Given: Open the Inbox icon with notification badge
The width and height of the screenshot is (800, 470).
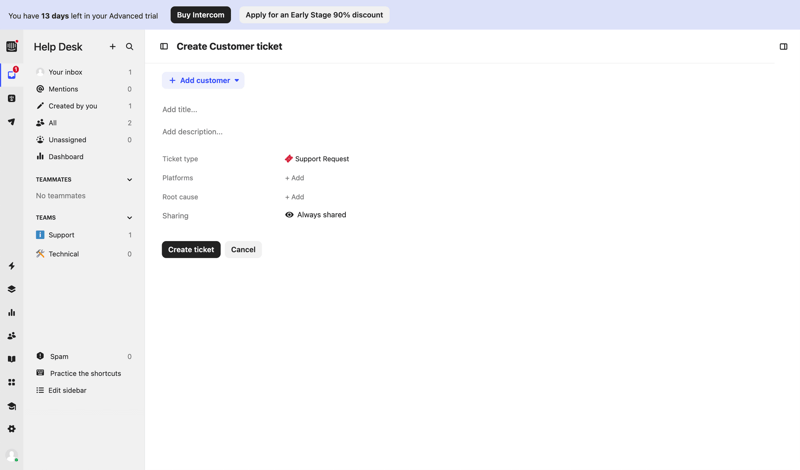Looking at the screenshot, I should coord(11,75).
